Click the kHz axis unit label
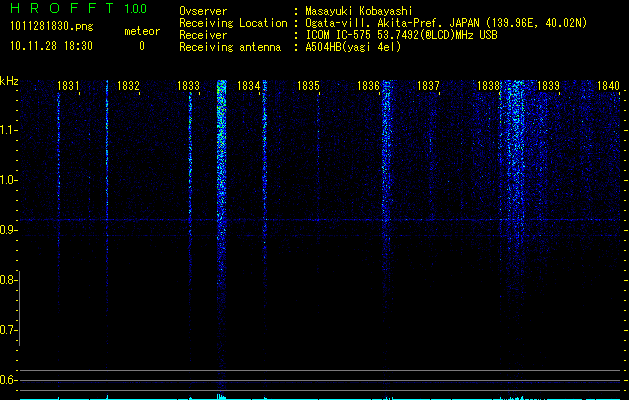The width and height of the screenshot is (629, 400). point(9,81)
